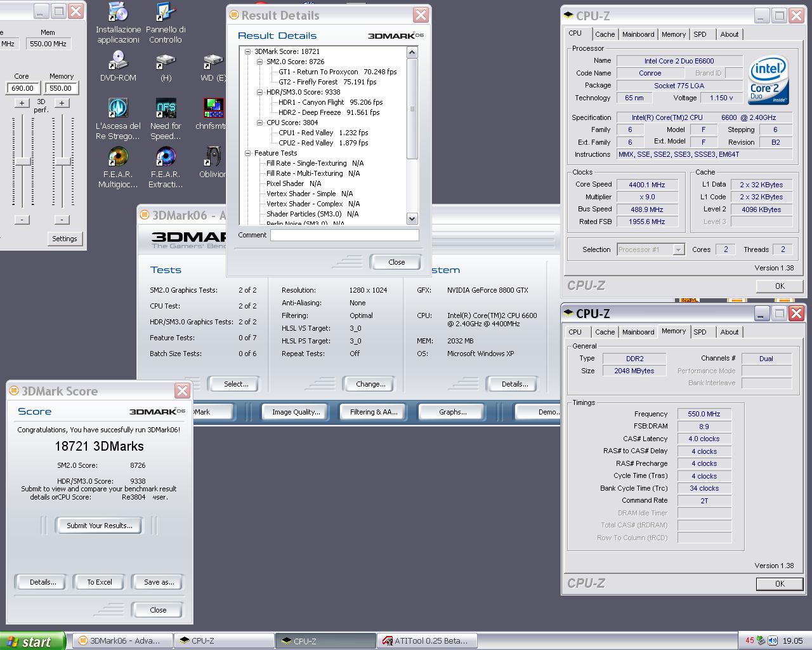Open Mainboard tab in lower CPU-Z window
Viewport: 812px width, 650px height.
click(638, 332)
